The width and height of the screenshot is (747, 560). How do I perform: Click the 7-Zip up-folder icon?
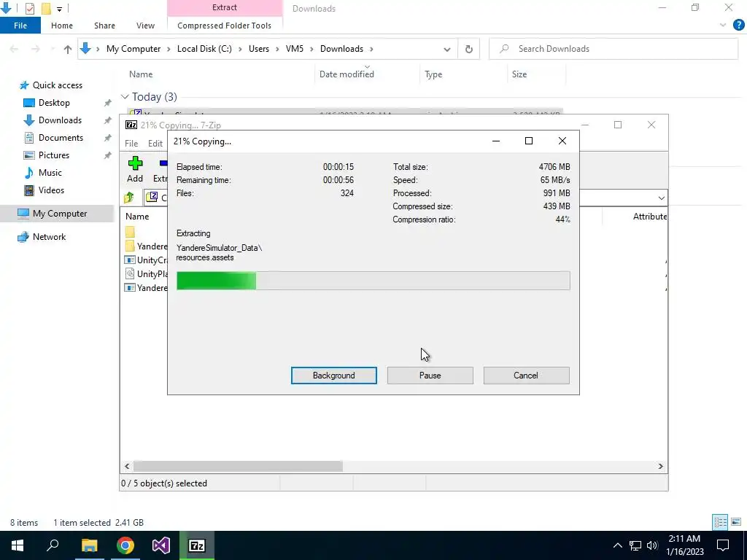point(129,197)
